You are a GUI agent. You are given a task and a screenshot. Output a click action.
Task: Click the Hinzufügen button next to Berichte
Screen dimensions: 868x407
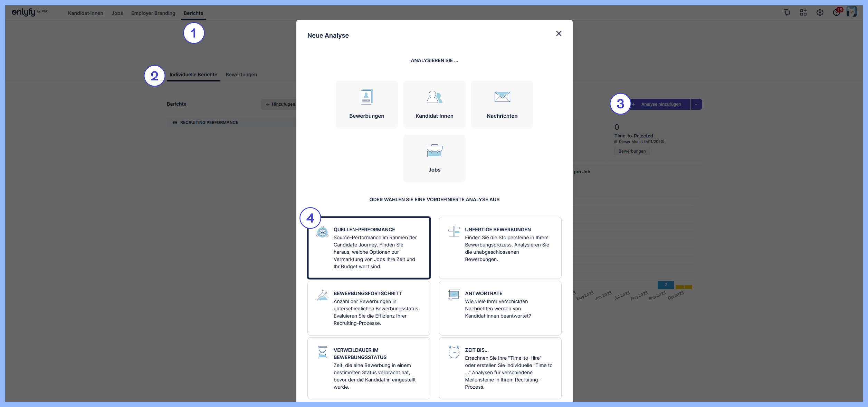(280, 104)
